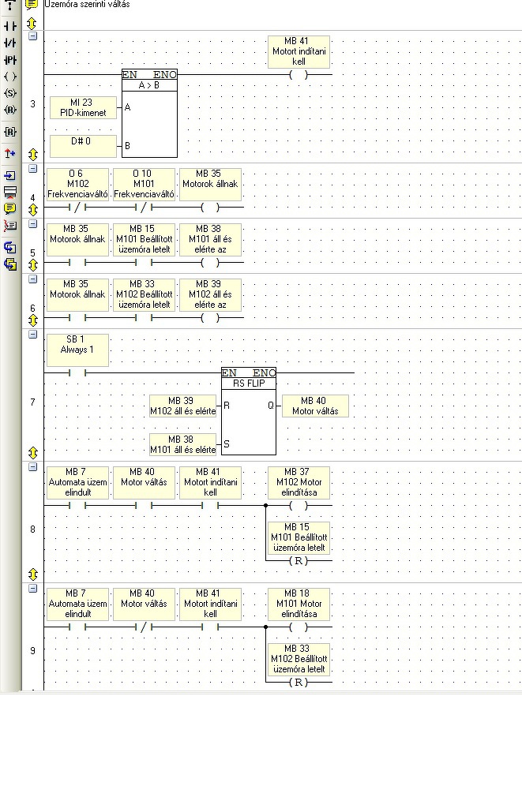The width and height of the screenshot is (522, 812).
Task: Select the set coil (S) tool
Action: point(9,93)
